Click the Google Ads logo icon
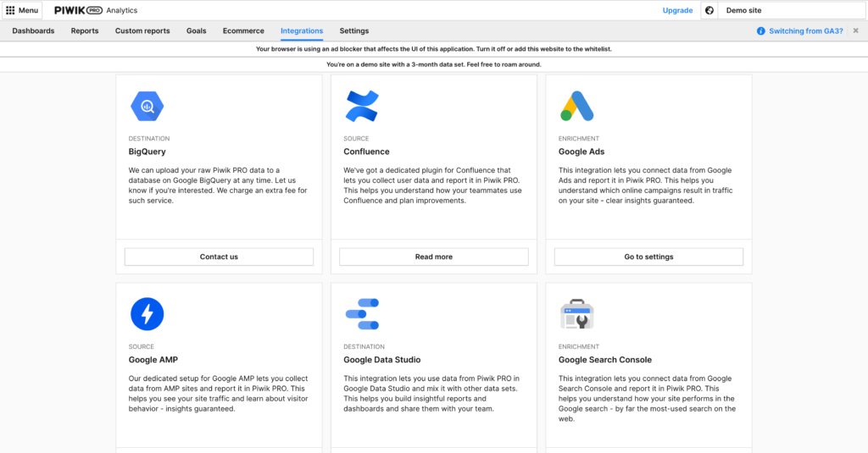Viewport: 868px width, 453px height. 576,106
